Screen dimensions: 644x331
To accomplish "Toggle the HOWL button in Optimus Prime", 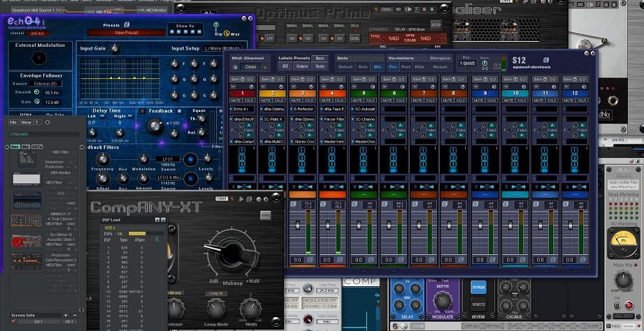I will click(355, 38).
